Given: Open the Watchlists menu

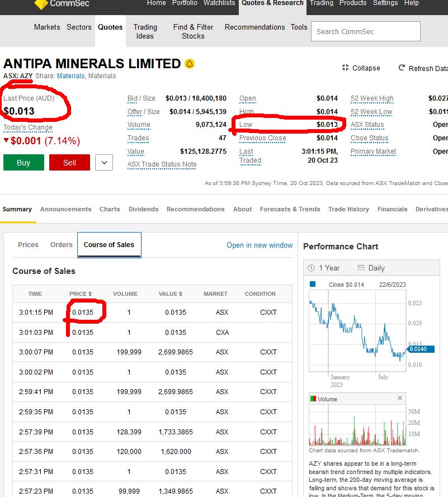Looking at the screenshot, I should point(219,3).
